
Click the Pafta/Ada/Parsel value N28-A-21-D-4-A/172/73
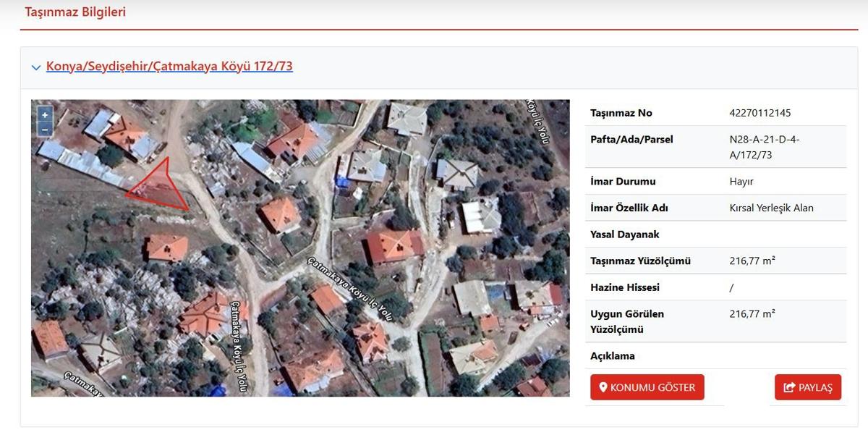pos(765,147)
